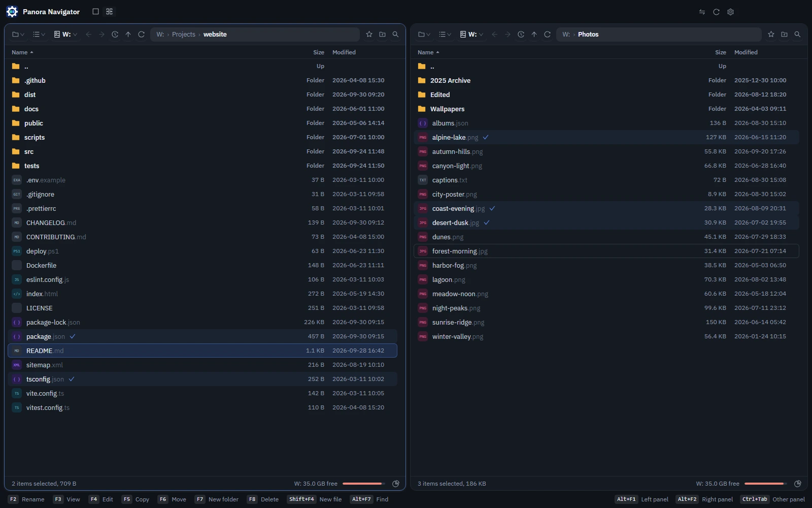Open the left panel W: drive selector
Screen dimensions: 812x508
65,35
